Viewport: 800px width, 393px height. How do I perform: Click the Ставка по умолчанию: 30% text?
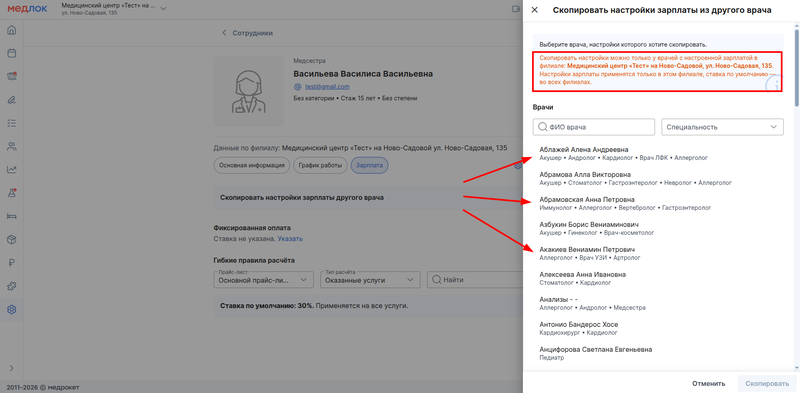tap(267, 306)
